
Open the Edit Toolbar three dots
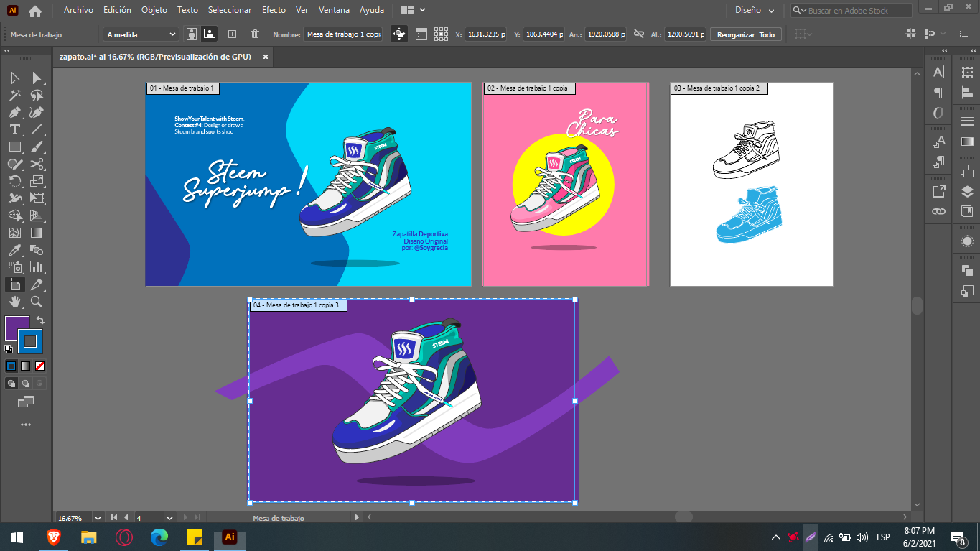[x=26, y=425]
